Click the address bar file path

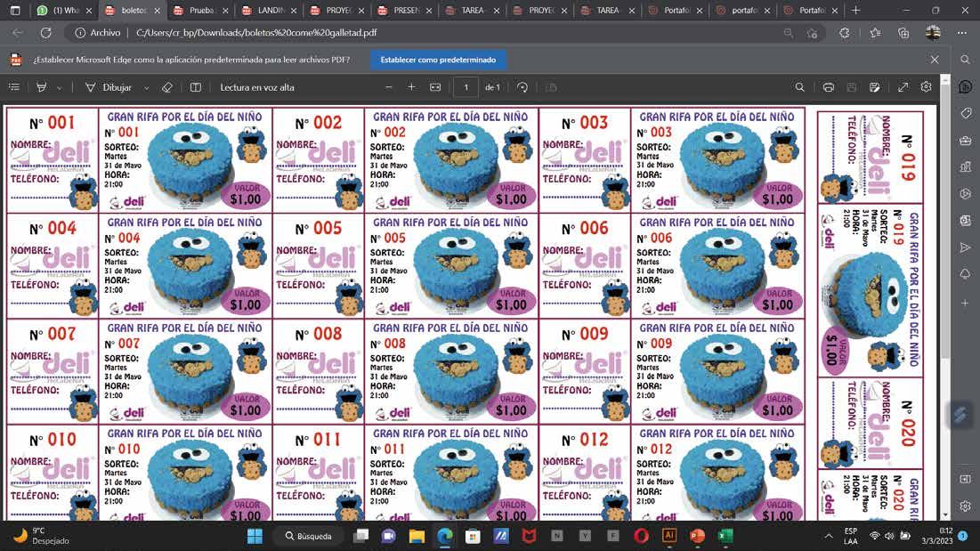[256, 32]
